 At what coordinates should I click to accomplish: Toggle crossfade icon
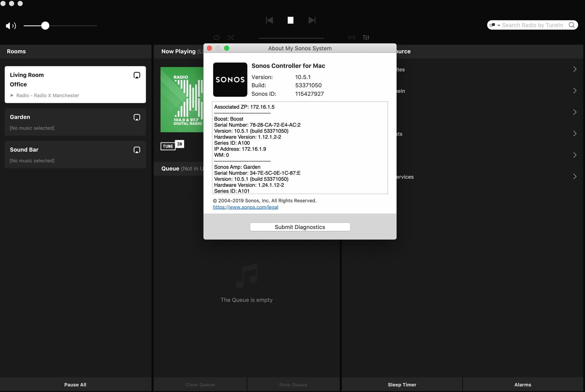tap(352, 37)
